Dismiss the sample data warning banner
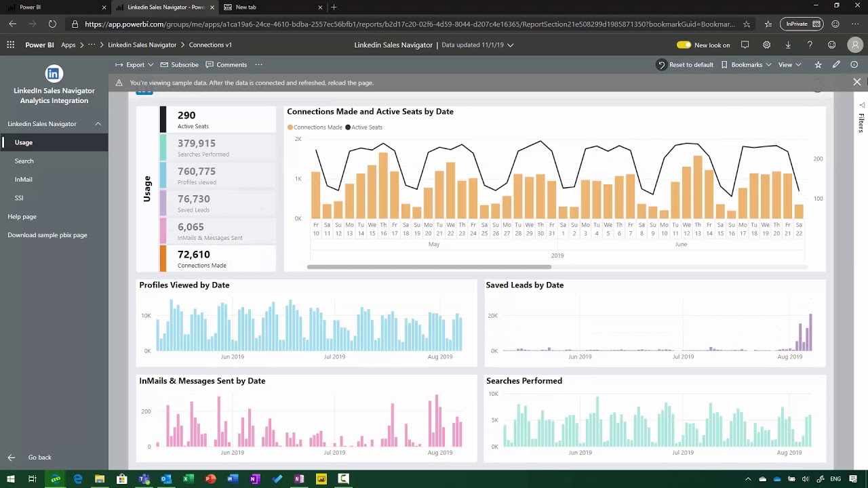The image size is (868, 488). pyautogui.click(x=857, y=82)
